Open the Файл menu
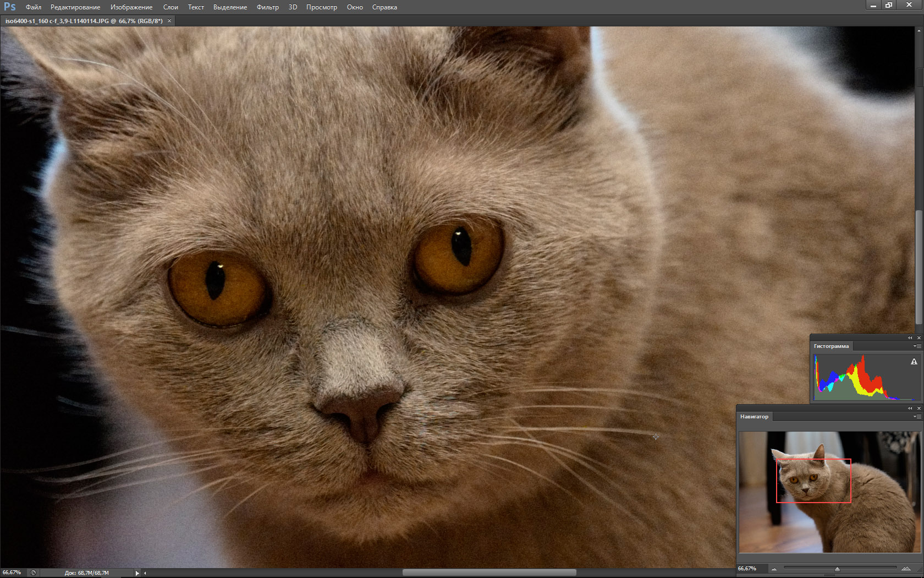This screenshot has height=578, width=924. (34, 7)
